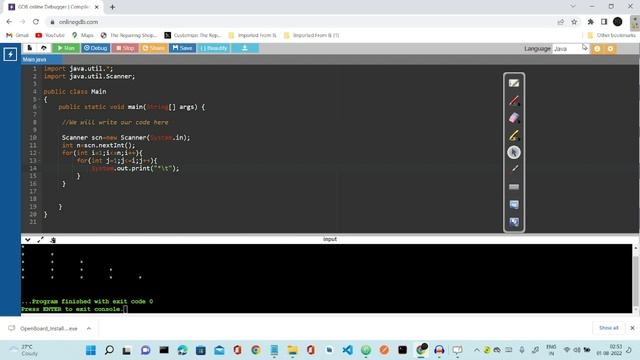Save the code with the Save button
The width and height of the screenshot is (640, 360).
click(x=182, y=48)
